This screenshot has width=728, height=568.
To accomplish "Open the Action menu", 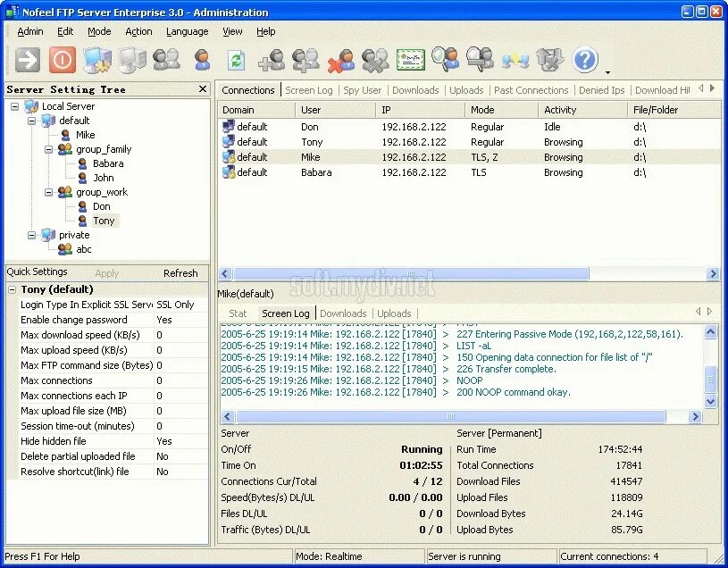I will pyautogui.click(x=138, y=31).
